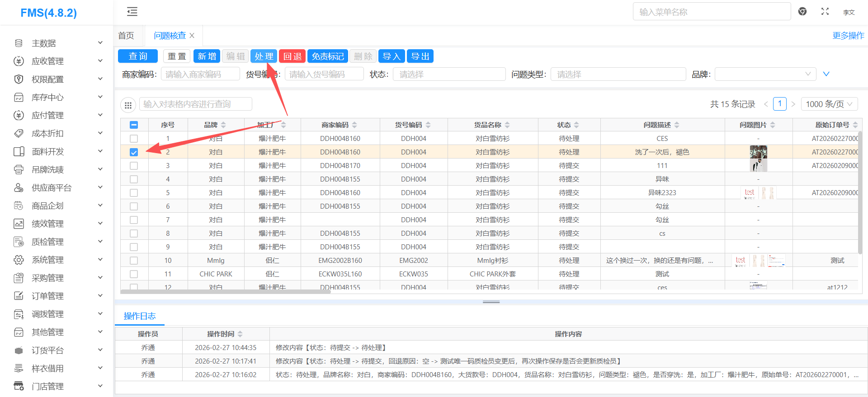The width and height of the screenshot is (868, 397).
Task: Collapse the sidebar using the hamburger icon
Action: 132,12
